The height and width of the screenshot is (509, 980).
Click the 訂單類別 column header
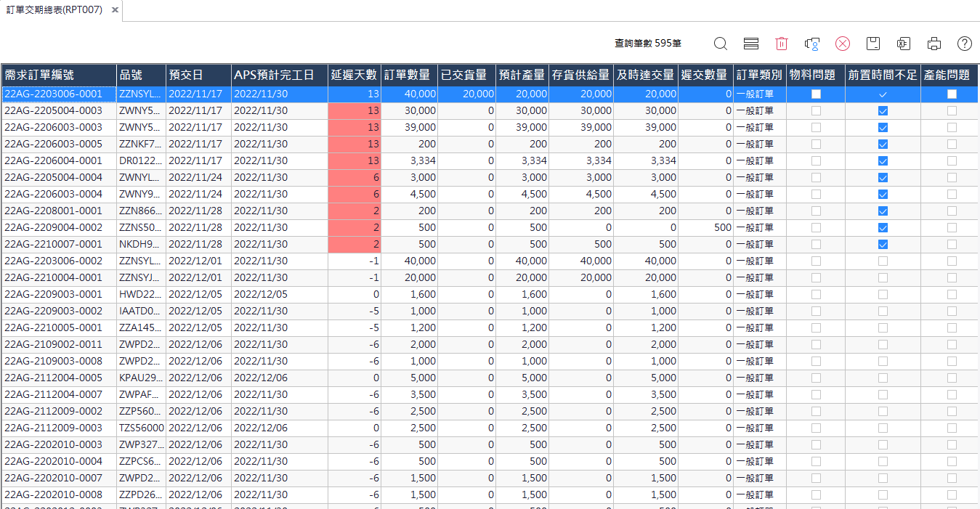[759, 75]
